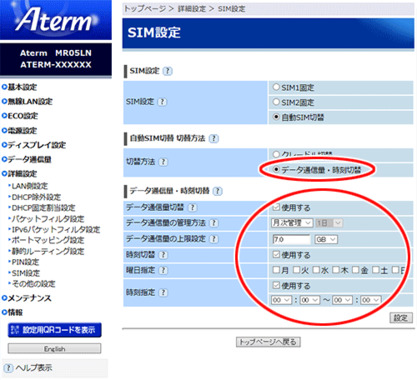Open the start minute dropdown in 時刻指定
The height and width of the screenshot is (380, 417).
[x=310, y=300]
